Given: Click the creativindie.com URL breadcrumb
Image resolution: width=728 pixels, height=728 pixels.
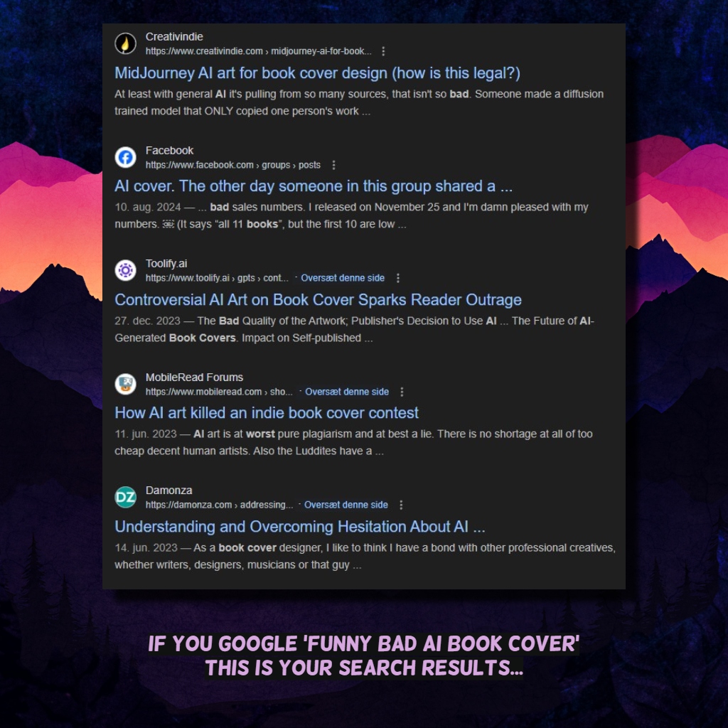Looking at the screenshot, I should tap(259, 51).
